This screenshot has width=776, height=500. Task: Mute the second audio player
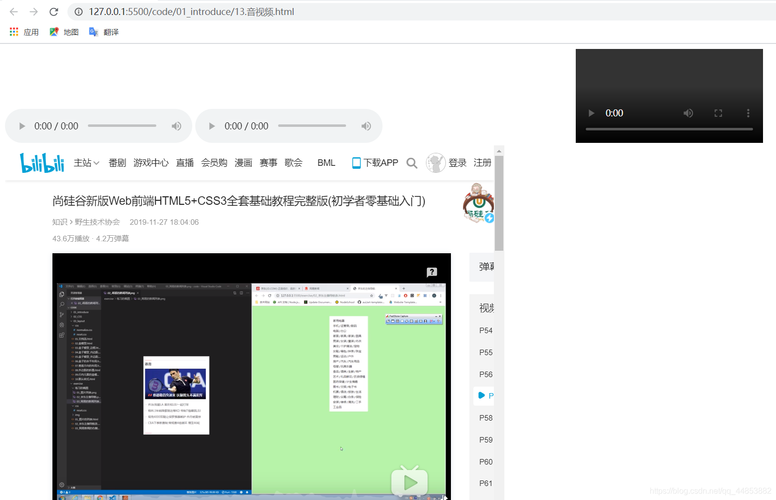tap(366, 126)
